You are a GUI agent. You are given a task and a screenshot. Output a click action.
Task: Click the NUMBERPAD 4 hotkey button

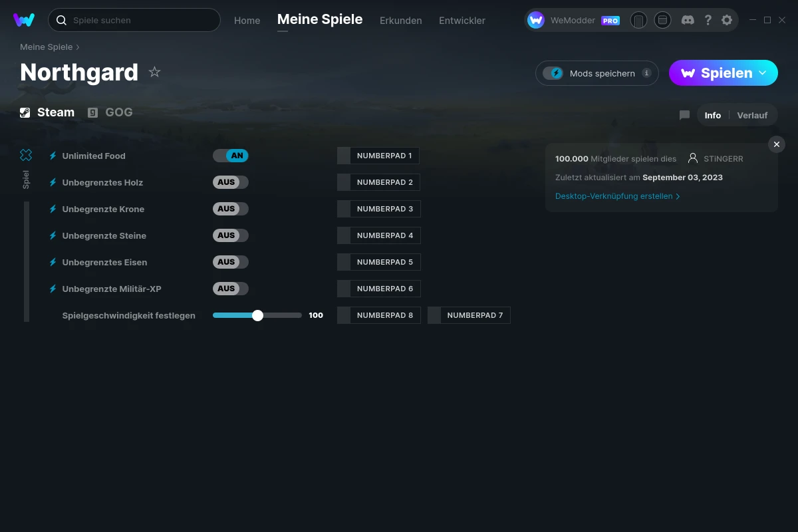379,235
